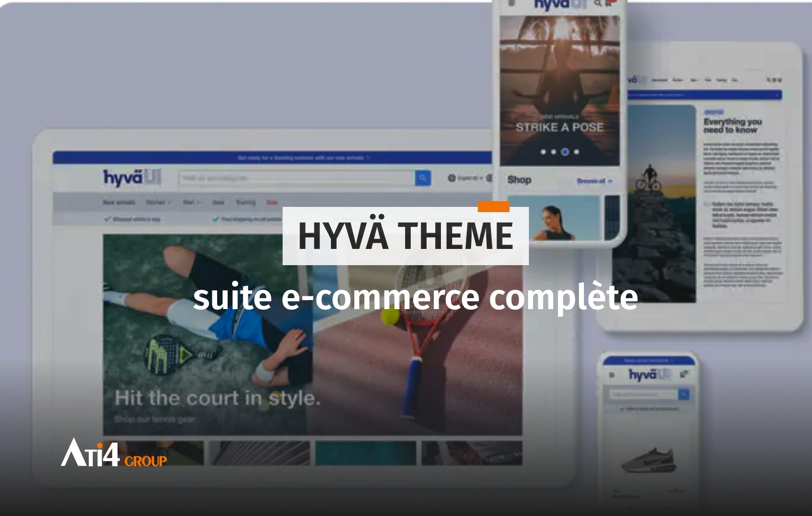Screen dimensions: 812x516
Task: Follow the 'Shop our tennis gear' link
Action: 154,419
